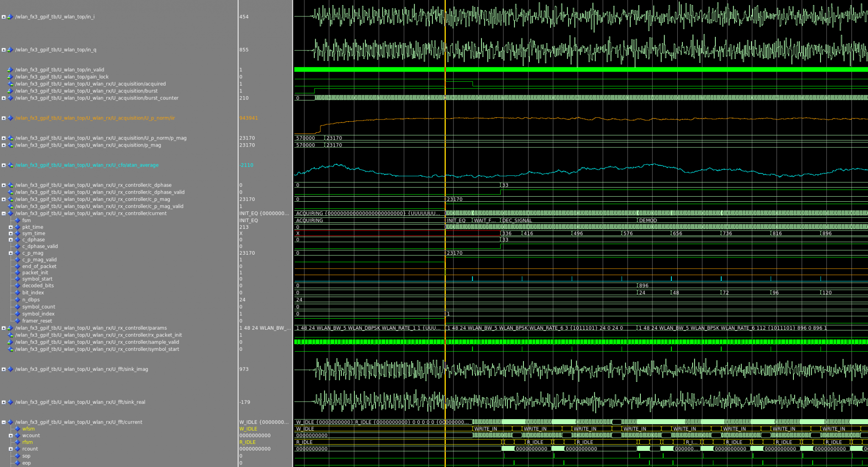Click the icon beside burst_counter signal
868x467 pixels.
10,98
